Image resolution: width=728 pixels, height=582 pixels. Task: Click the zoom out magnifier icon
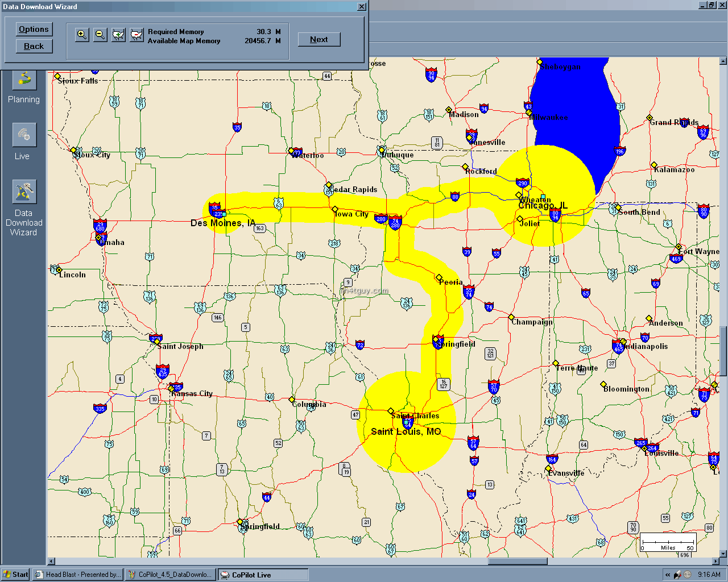point(100,35)
